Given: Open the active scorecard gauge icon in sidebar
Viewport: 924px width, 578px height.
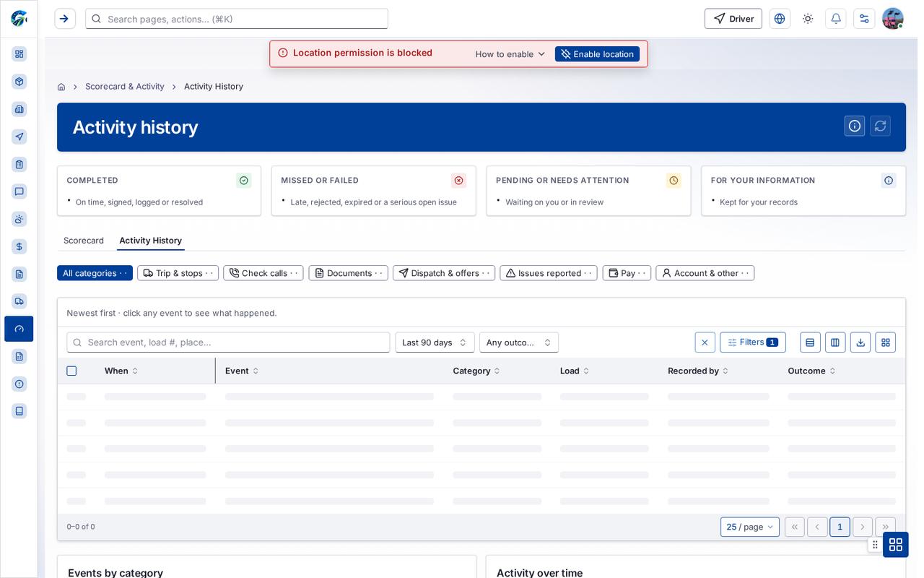Looking at the screenshot, I should pyautogui.click(x=19, y=329).
